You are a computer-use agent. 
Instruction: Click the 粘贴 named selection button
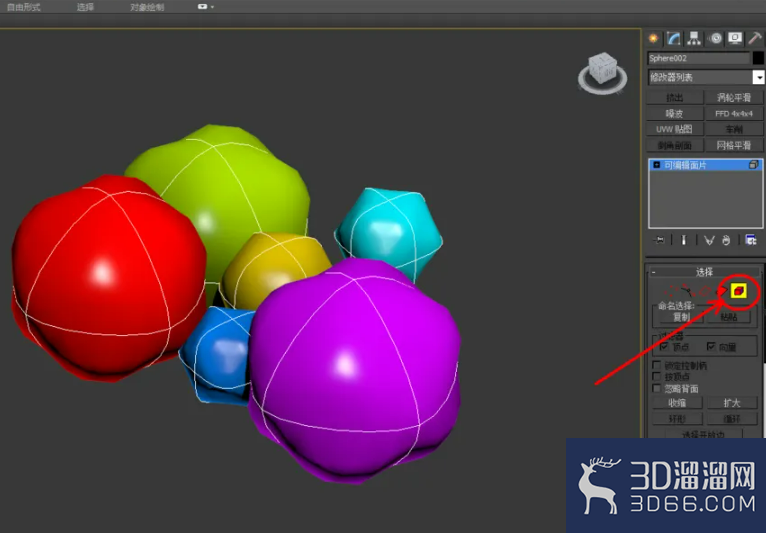(728, 317)
